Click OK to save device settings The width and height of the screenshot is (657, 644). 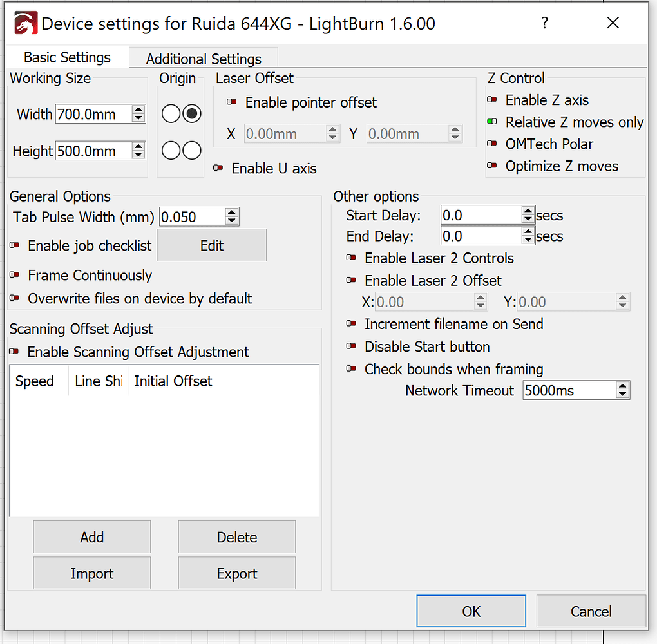tap(471, 611)
